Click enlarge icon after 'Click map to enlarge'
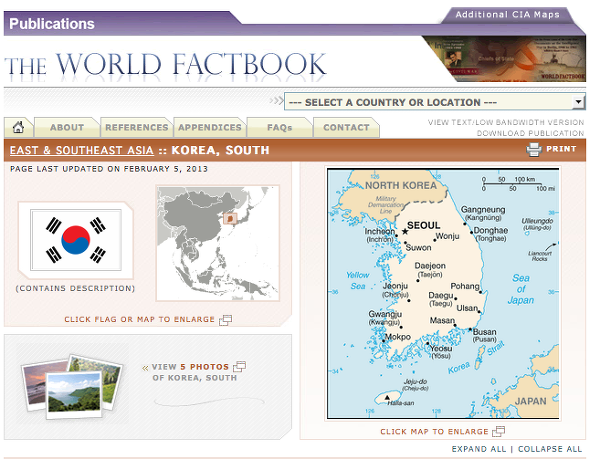Screen dimensions: 600x459 pos(498,431)
